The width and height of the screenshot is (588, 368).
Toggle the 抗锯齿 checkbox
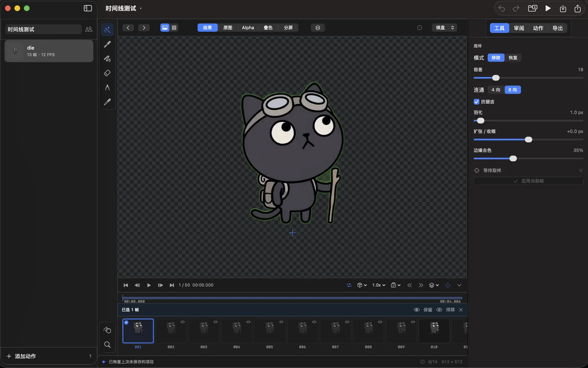click(x=477, y=102)
